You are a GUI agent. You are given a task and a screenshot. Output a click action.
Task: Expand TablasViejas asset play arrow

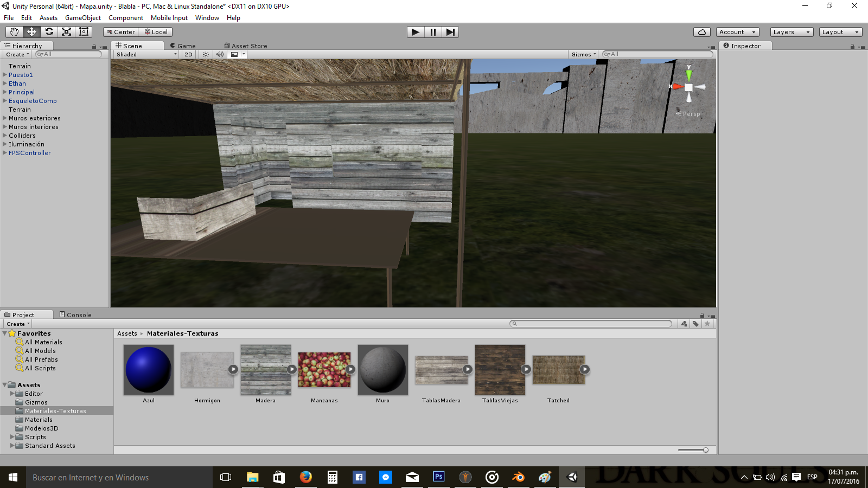point(526,369)
